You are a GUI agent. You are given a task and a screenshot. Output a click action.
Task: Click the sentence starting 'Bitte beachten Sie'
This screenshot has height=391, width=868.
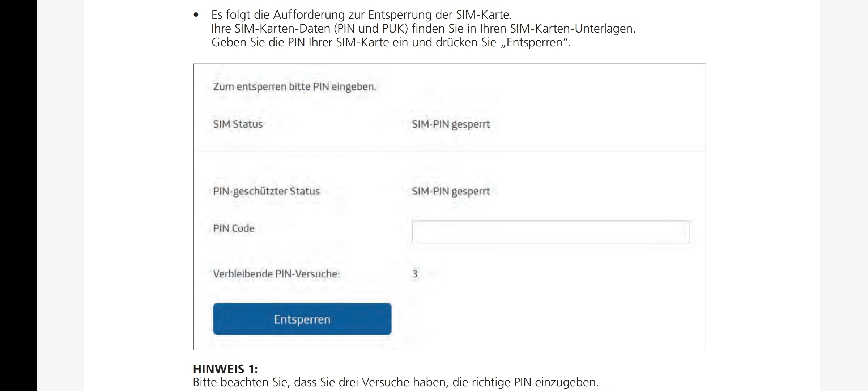coord(396,382)
